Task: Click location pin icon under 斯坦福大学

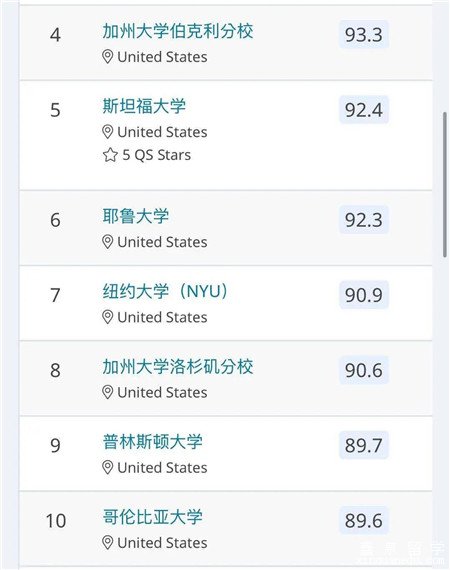Action: (107, 132)
